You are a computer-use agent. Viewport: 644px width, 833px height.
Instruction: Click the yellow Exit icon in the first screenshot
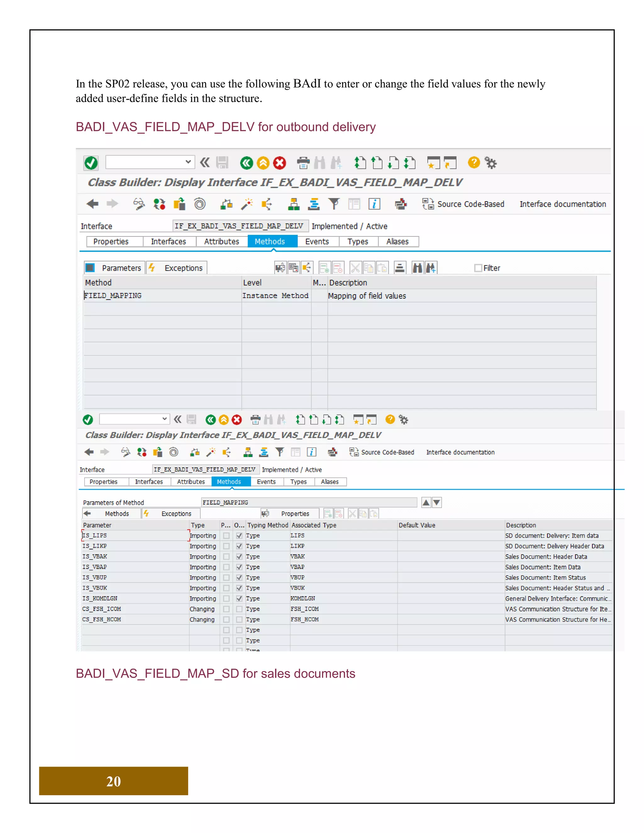coord(263,163)
